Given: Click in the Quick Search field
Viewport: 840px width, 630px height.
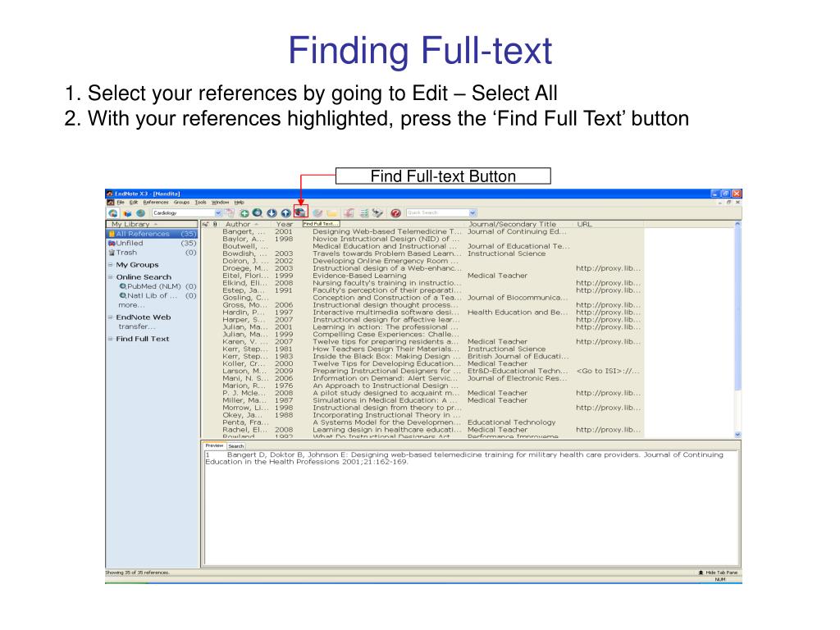Looking at the screenshot, I should pyautogui.click(x=437, y=213).
